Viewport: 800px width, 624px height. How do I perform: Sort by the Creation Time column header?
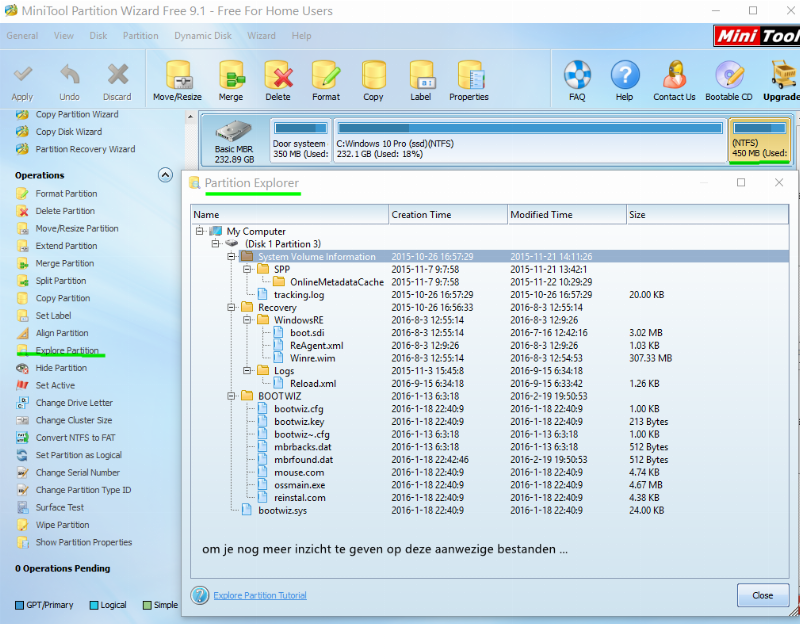coord(448,215)
